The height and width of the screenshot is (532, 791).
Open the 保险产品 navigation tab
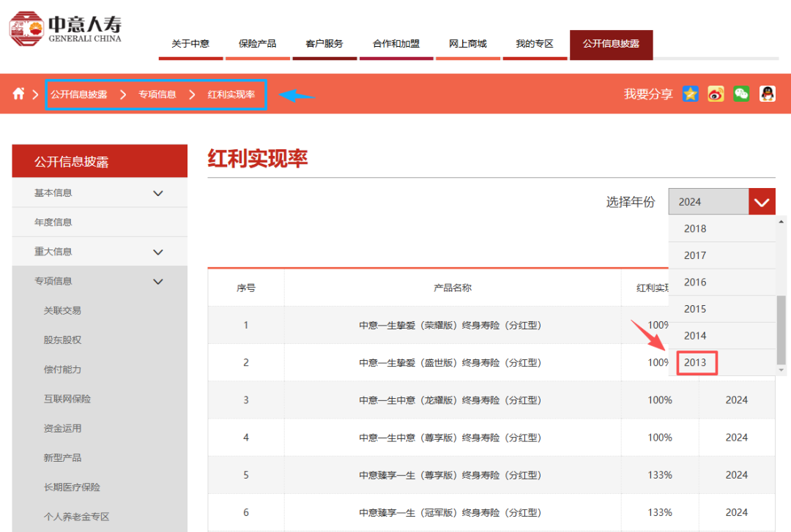(257, 44)
